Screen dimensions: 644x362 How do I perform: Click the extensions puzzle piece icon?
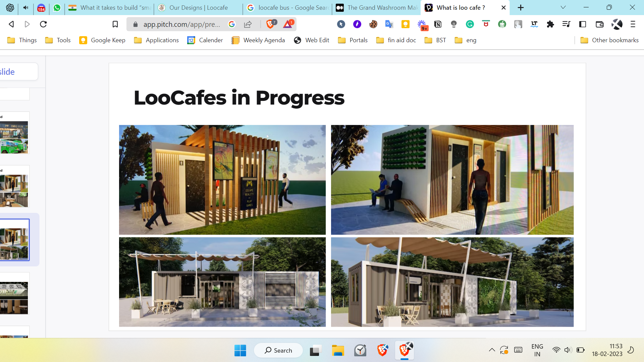coord(550,24)
